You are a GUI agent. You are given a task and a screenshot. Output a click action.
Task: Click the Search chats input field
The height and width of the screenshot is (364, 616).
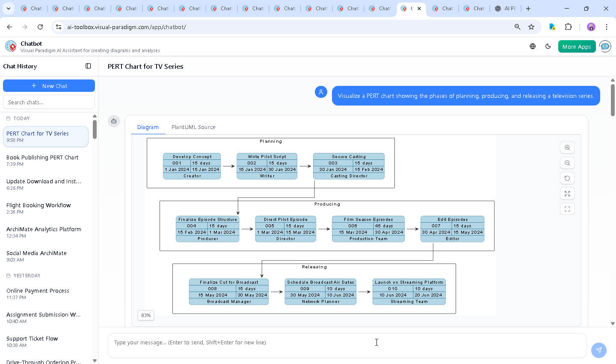[x=49, y=102]
